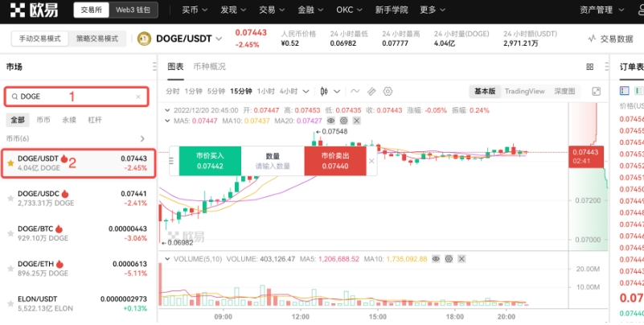The height and width of the screenshot is (325, 644).
Task: Open the 资产管理 dropdown
Action: 601,10
